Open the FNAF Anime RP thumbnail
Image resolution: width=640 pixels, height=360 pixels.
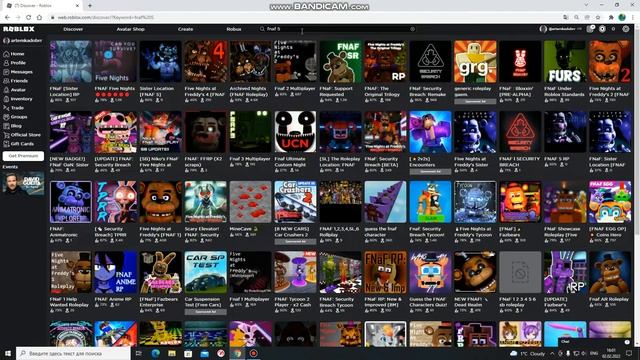pyautogui.click(x=116, y=272)
